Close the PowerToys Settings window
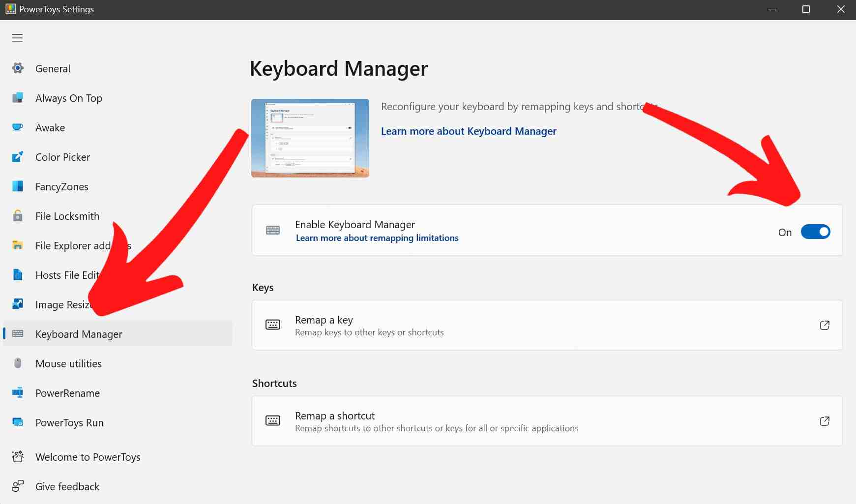This screenshot has width=856, height=504. (841, 9)
